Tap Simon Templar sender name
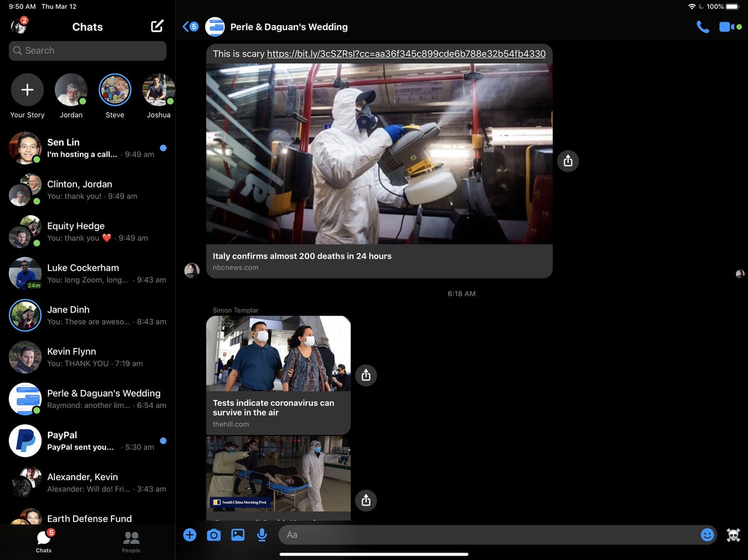Image resolution: width=748 pixels, height=560 pixels. 236,310
